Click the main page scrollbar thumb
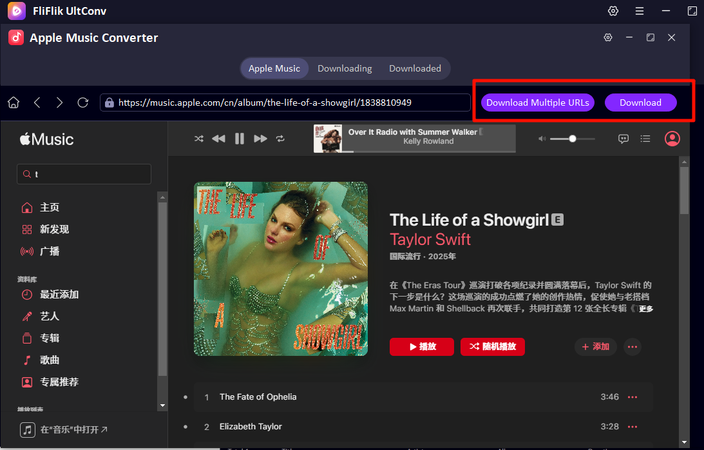704x450 pixels. pyautogui.click(x=684, y=191)
